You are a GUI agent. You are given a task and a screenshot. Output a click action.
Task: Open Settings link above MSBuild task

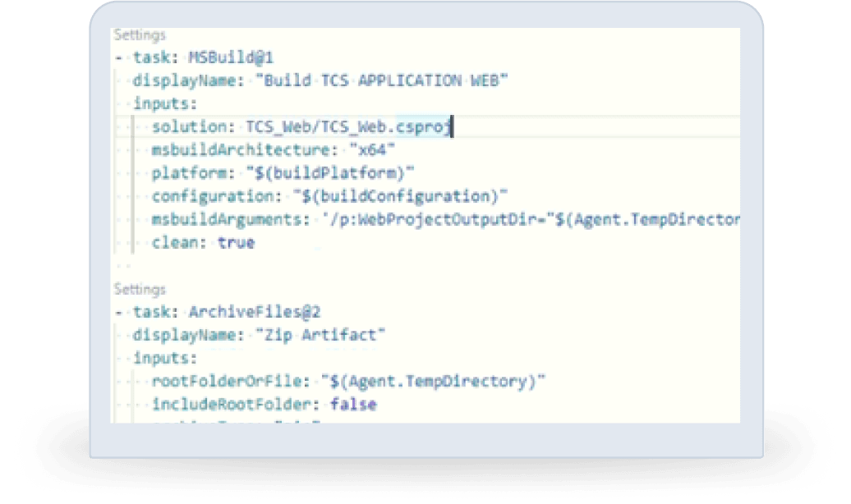(x=140, y=35)
